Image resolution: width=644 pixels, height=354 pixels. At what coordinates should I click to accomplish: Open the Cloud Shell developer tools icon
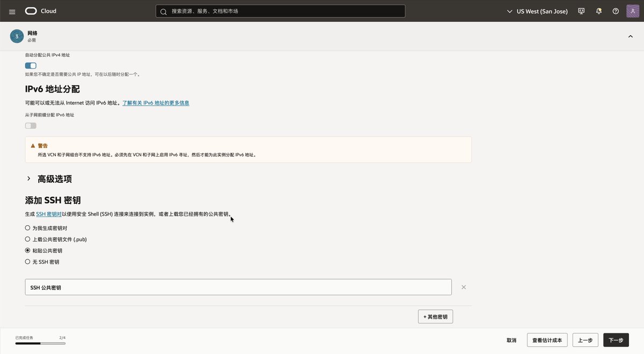point(581,11)
